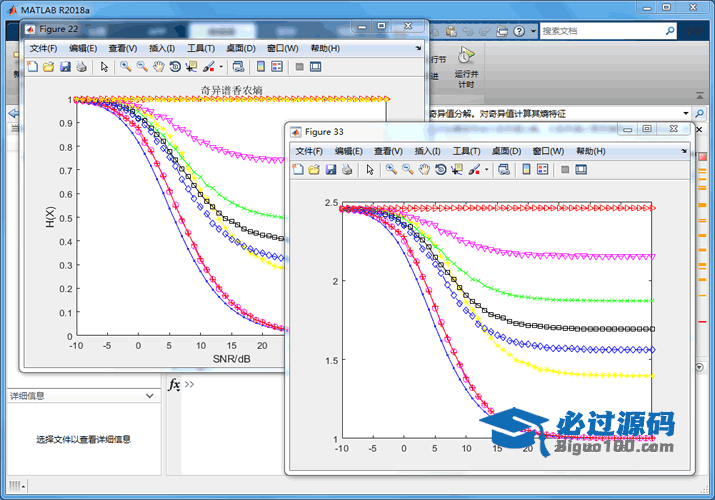The height and width of the screenshot is (500, 715).
Task: Open 帮助(H) menu in Figure 22
Action: (325, 48)
